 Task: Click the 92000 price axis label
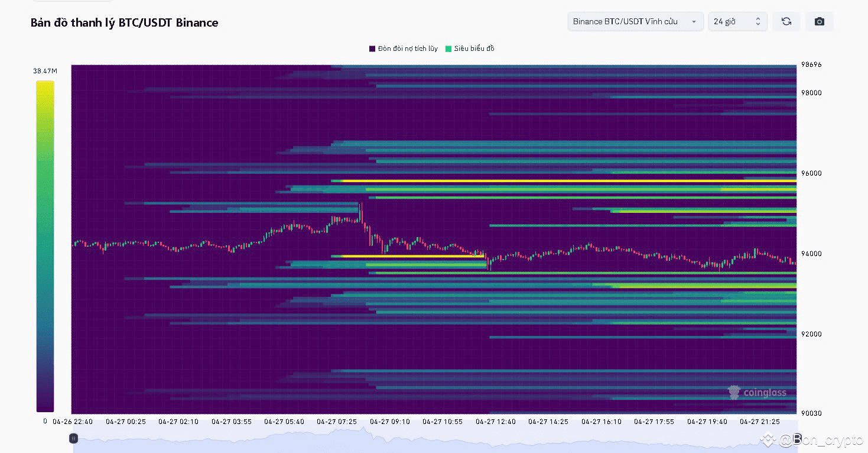tap(811, 334)
